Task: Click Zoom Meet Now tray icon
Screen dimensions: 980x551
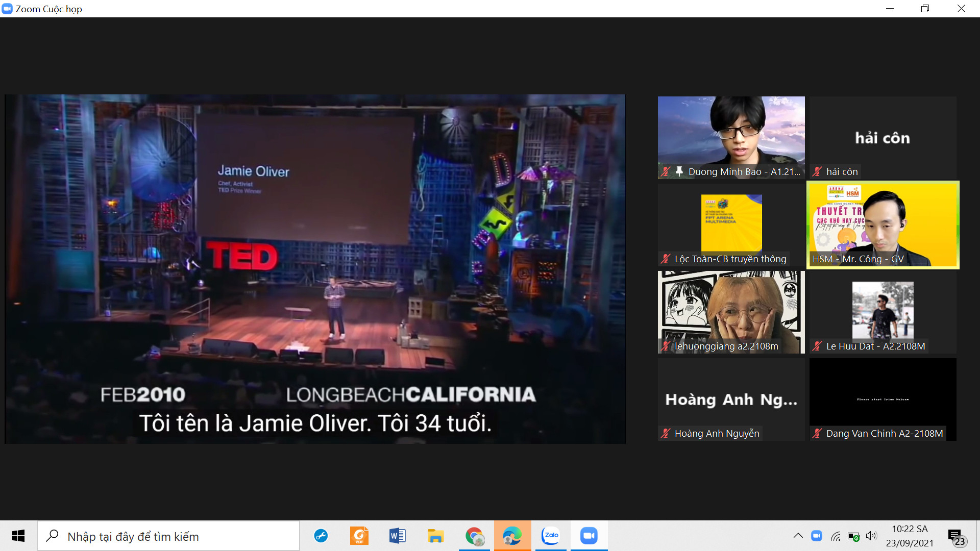Action: pos(817,536)
